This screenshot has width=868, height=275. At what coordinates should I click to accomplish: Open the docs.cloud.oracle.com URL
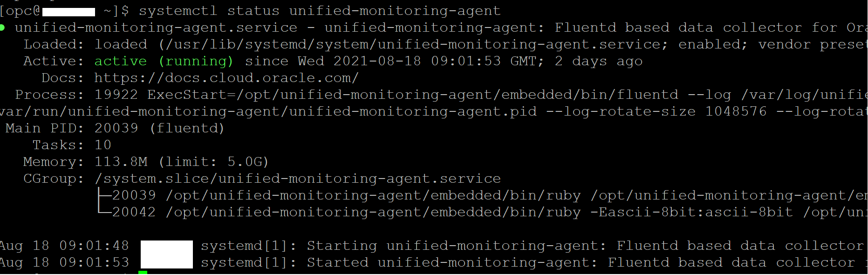pyautogui.click(x=226, y=78)
